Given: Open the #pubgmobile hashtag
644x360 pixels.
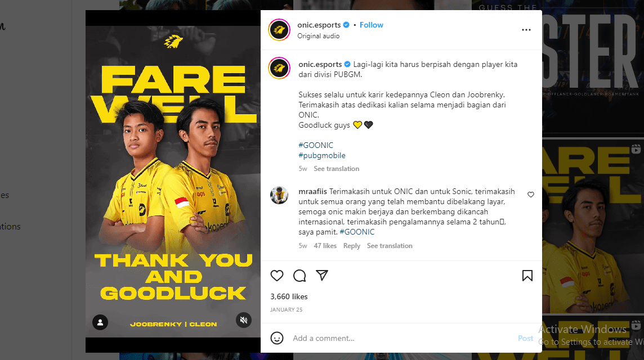Looking at the screenshot, I should click(322, 156).
